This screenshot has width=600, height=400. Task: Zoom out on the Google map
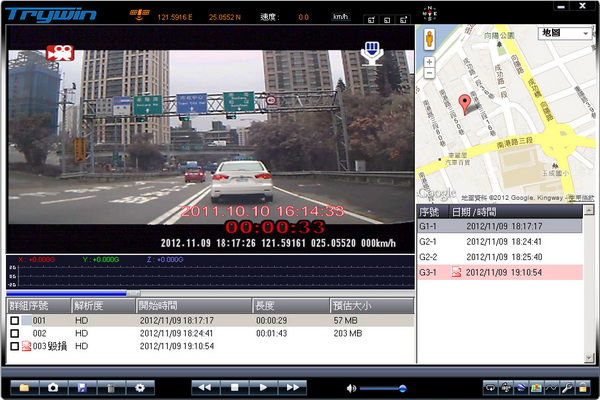coord(430,74)
